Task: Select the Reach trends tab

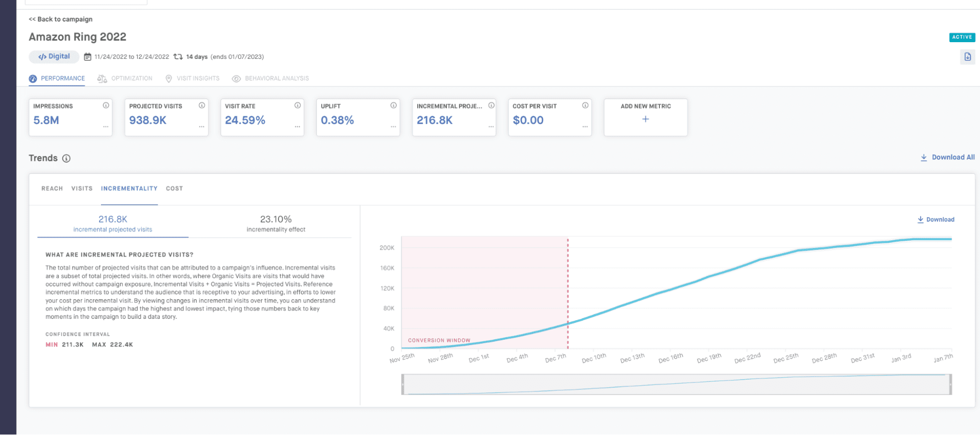Action: [x=52, y=189]
